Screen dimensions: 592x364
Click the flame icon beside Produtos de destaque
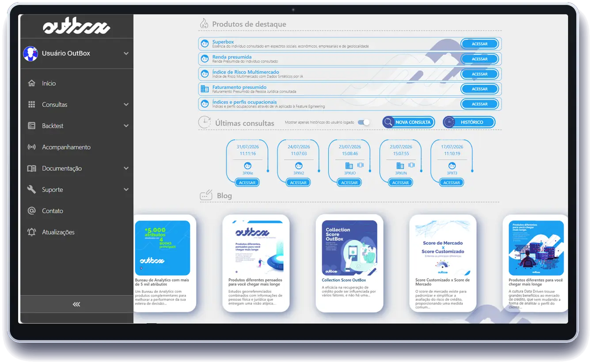(x=204, y=24)
